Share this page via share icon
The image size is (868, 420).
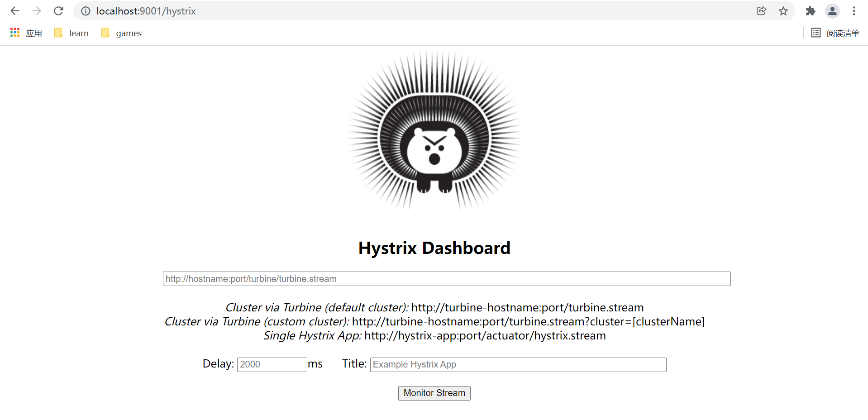point(761,11)
